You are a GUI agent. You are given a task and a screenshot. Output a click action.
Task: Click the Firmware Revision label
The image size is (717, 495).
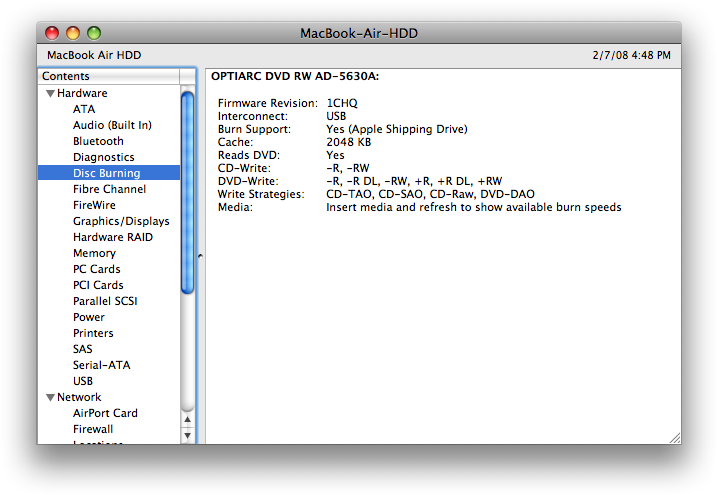coord(268,103)
